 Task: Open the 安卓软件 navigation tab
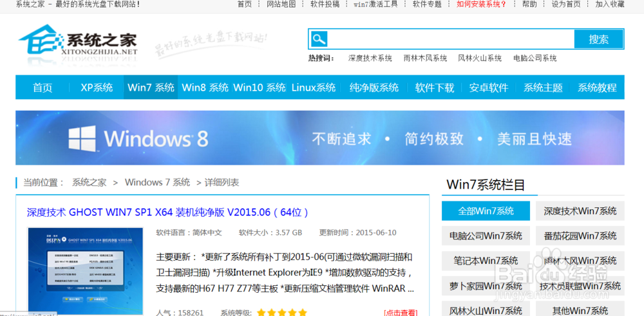click(489, 88)
